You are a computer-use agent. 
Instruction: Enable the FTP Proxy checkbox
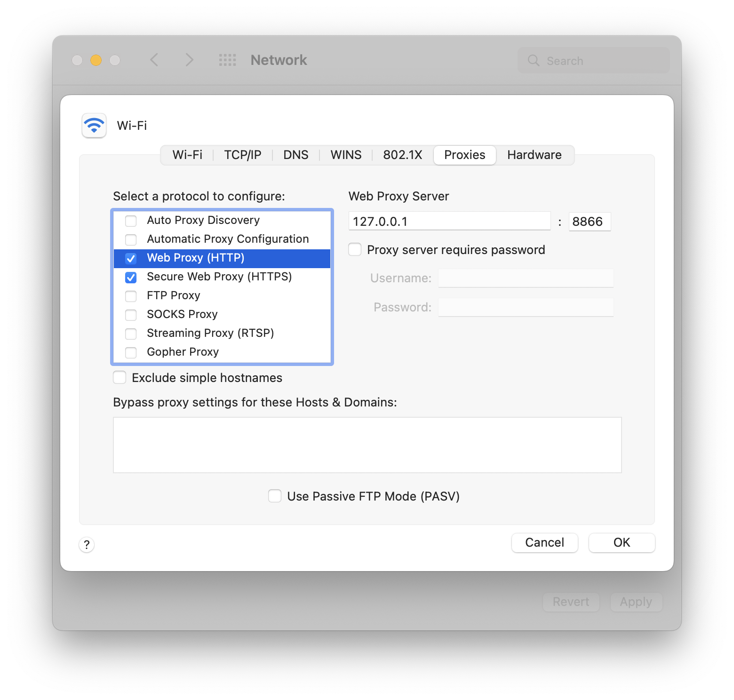[x=131, y=296]
